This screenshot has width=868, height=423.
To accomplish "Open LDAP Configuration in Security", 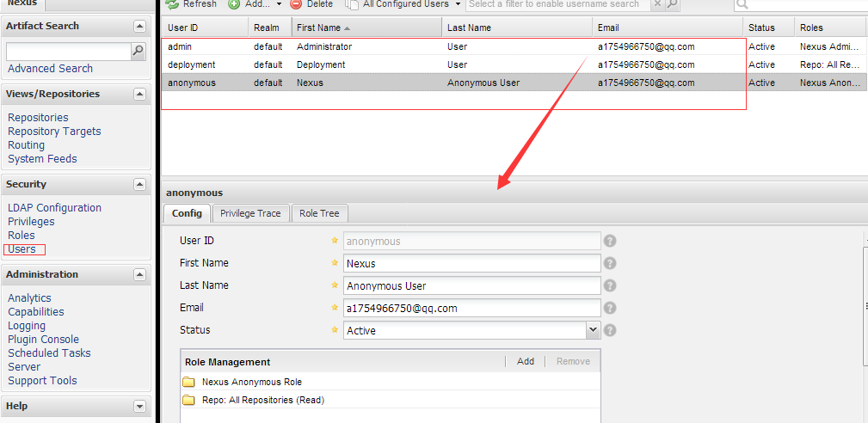I will tap(54, 208).
